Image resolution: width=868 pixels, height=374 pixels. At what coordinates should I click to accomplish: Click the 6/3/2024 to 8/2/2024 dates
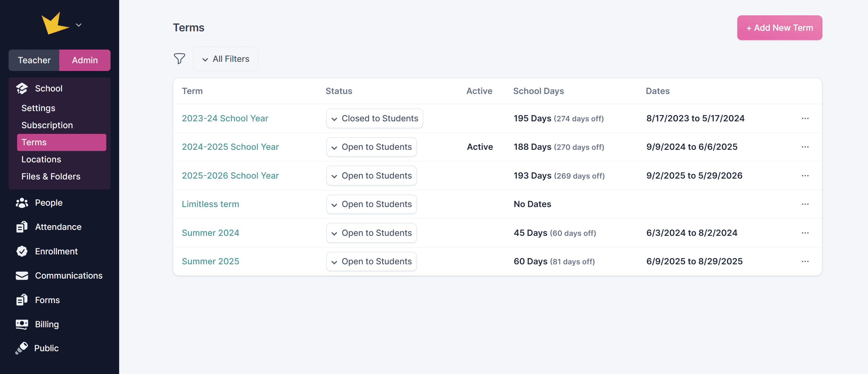tap(692, 233)
